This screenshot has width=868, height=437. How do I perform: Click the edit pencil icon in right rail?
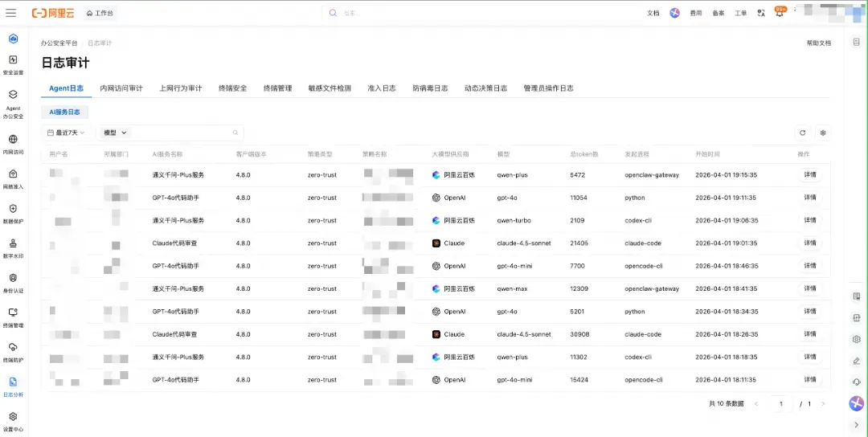[x=857, y=361]
